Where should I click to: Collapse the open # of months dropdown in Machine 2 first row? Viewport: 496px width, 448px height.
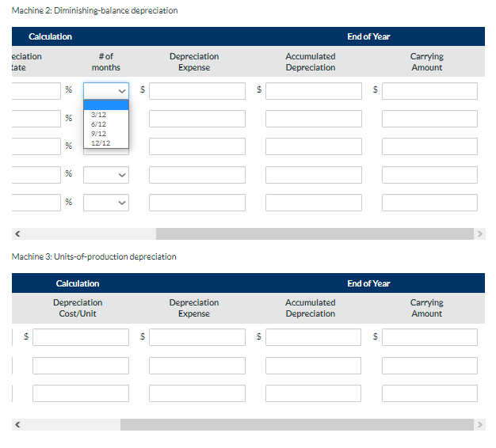[106, 91]
